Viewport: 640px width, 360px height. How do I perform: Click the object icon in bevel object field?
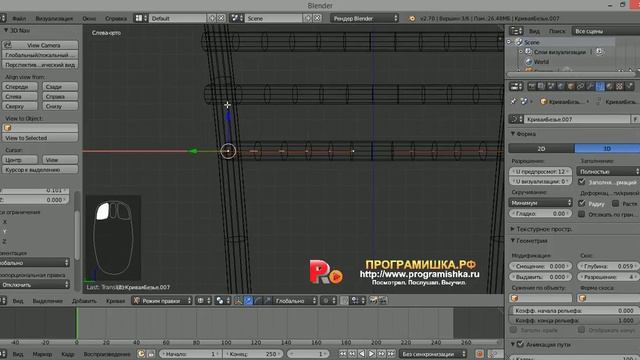[x=583, y=298]
